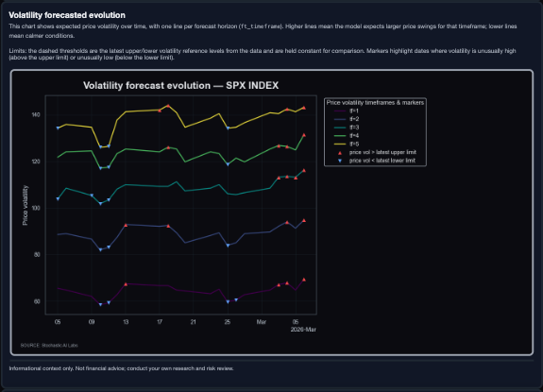Click the 'Mar' x-axis tick label
The height and width of the screenshot is (392, 543).
click(x=262, y=322)
